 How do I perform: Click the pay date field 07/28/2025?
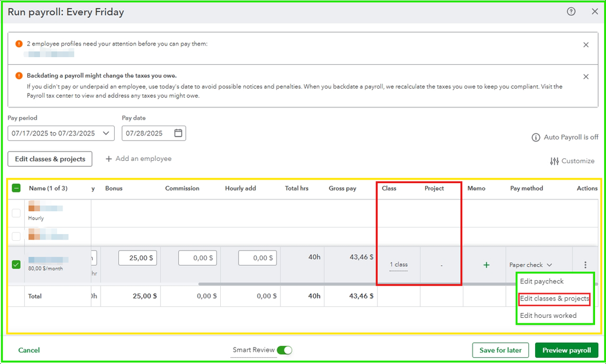[154, 133]
